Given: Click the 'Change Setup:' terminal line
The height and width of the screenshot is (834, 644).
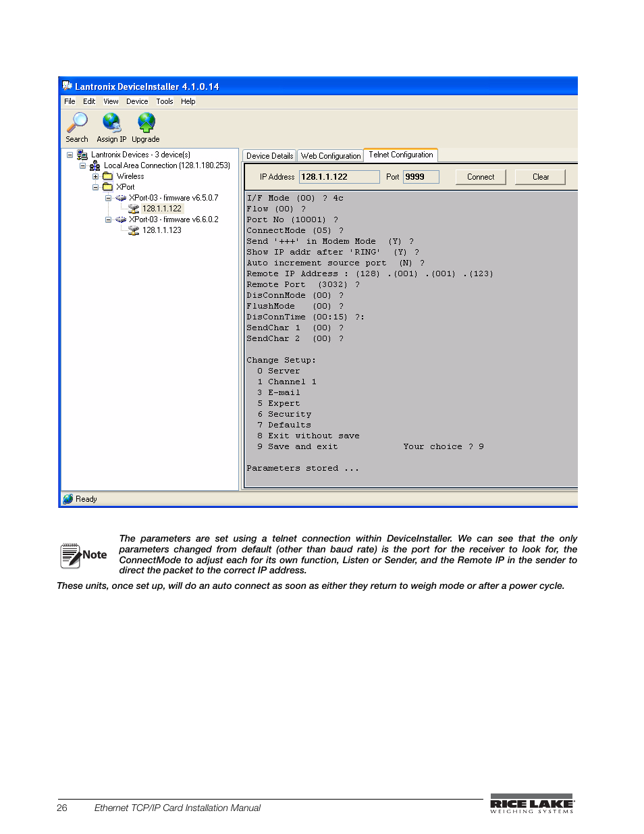Looking at the screenshot, I should [x=281, y=360].
